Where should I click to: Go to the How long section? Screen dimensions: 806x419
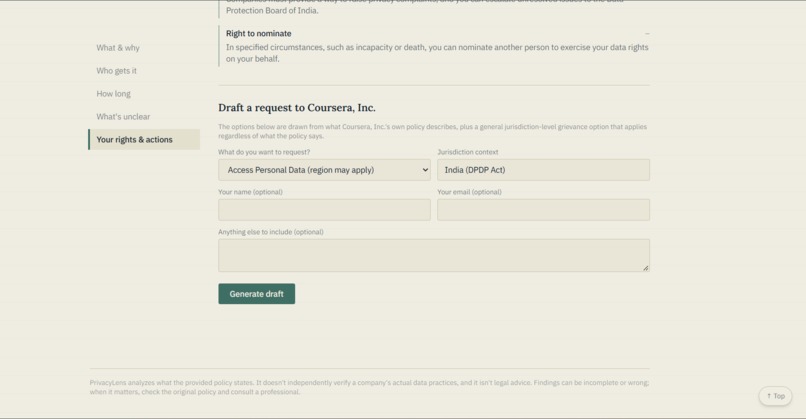[114, 94]
